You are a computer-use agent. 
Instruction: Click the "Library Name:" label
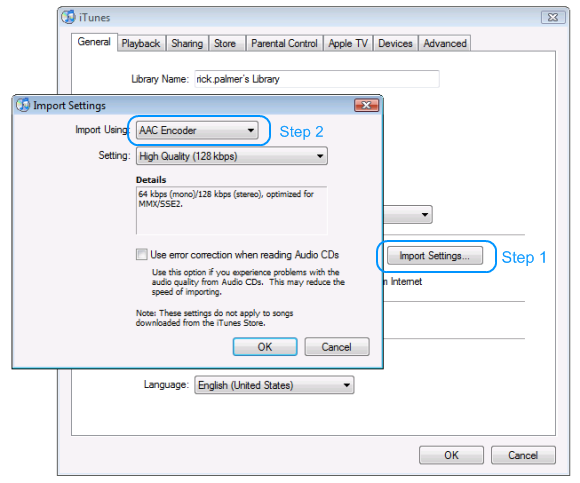pos(160,79)
